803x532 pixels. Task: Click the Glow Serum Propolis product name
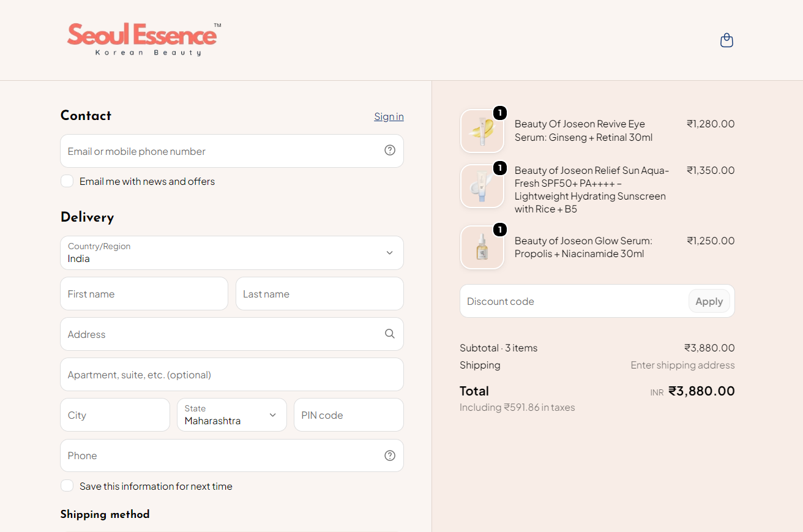click(x=583, y=247)
